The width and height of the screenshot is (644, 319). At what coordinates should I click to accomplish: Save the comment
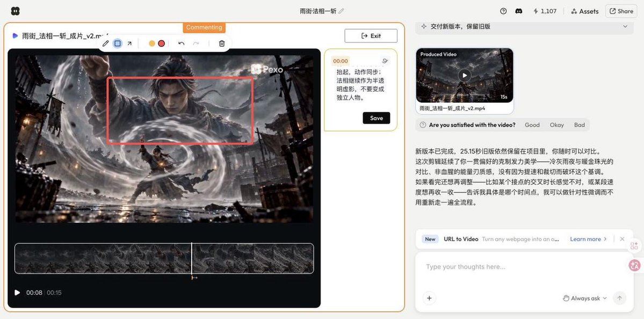376,118
